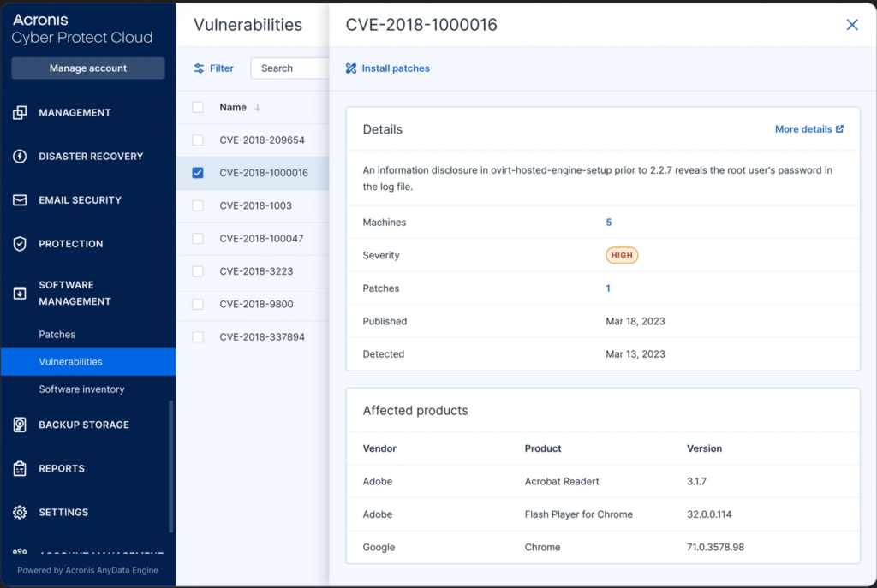Viewport: 877px width, 588px height.
Task: Select the Disaster Recovery sidebar icon
Action: point(18,156)
